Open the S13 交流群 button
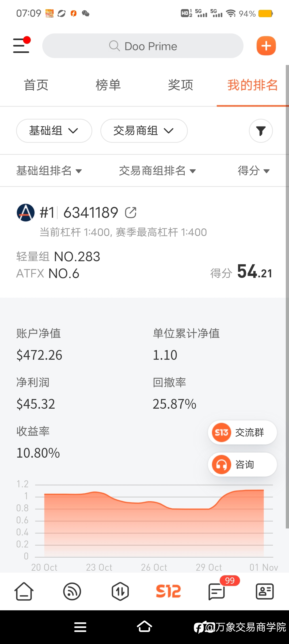289x644 pixels. pyautogui.click(x=242, y=432)
